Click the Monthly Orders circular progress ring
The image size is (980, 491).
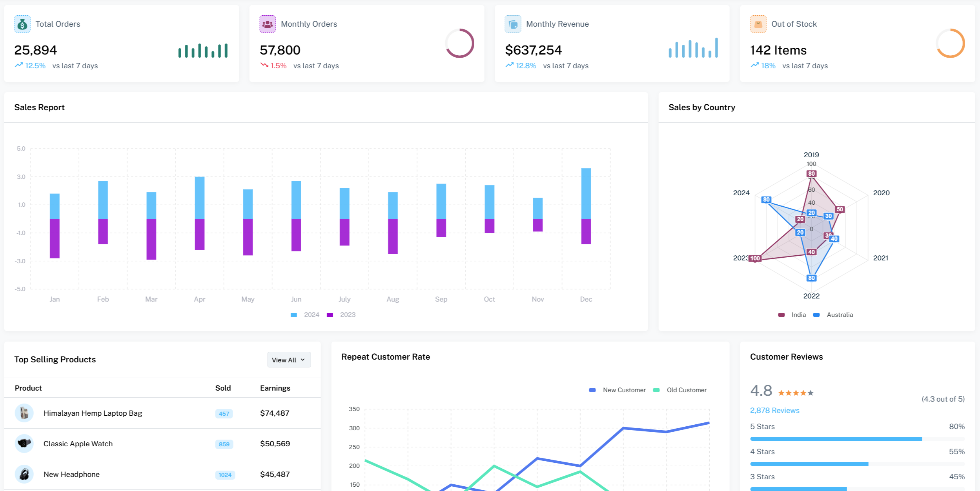(x=459, y=43)
